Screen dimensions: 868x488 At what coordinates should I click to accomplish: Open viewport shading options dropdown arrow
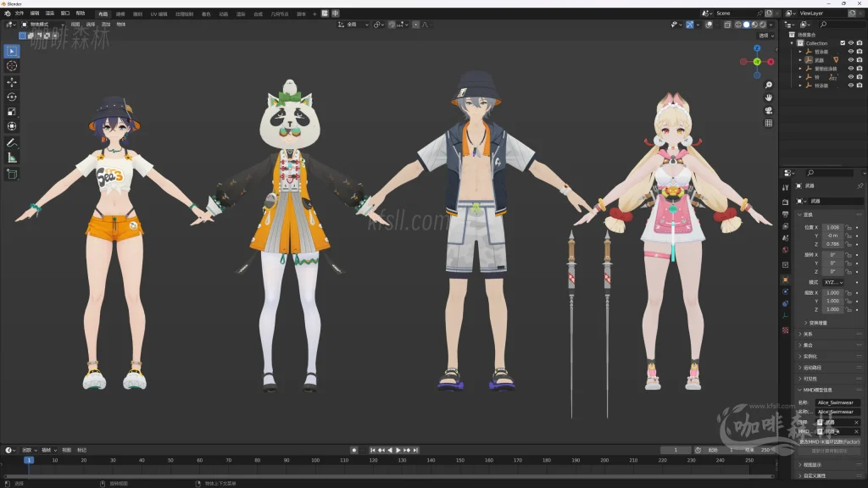coord(771,25)
